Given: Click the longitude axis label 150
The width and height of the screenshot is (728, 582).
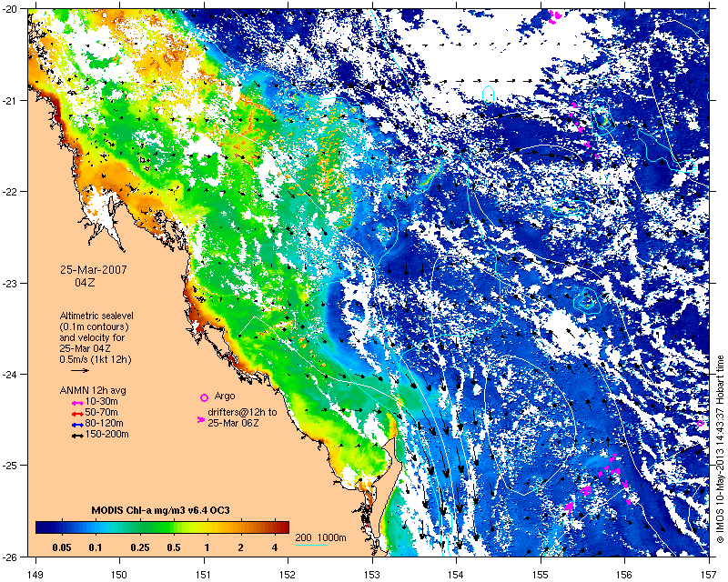Looking at the screenshot, I should 120,575.
